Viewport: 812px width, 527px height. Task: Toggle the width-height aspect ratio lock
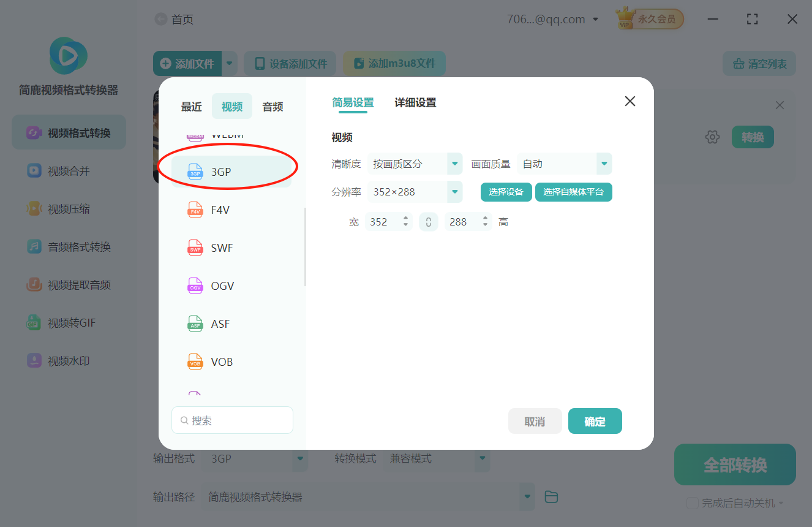click(x=428, y=221)
